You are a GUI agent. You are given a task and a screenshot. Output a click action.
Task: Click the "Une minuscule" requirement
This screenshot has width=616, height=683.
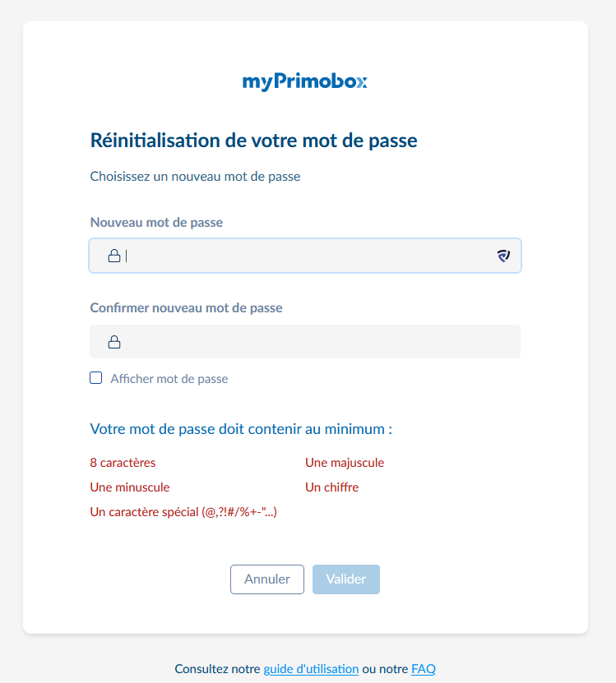coord(130,487)
